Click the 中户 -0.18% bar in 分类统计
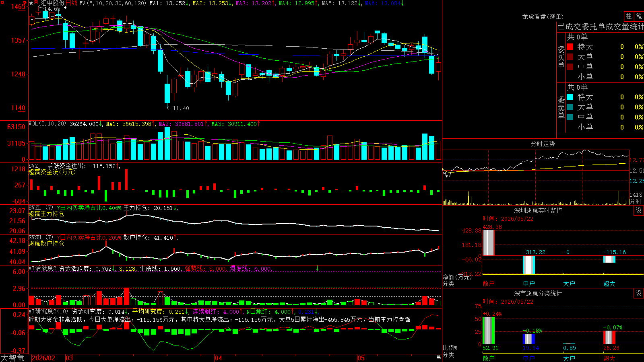This screenshot has width=644, height=362. point(529,339)
